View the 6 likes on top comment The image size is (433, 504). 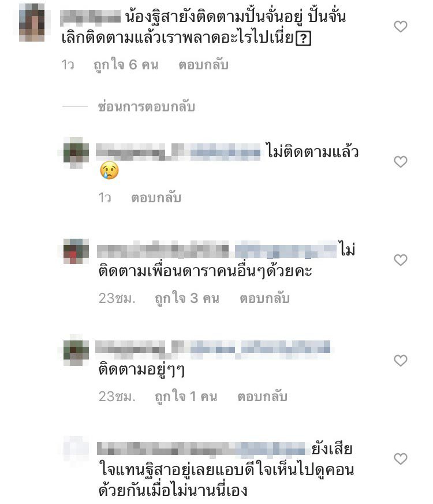pos(126,65)
